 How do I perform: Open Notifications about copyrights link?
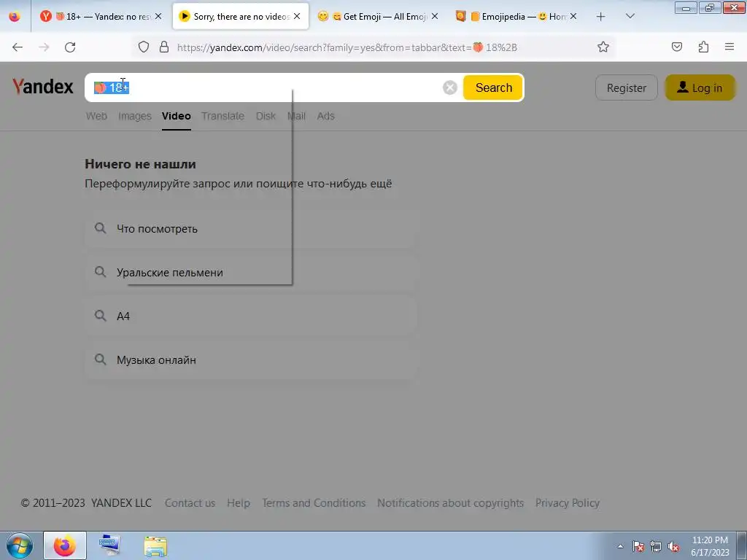(450, 503)
